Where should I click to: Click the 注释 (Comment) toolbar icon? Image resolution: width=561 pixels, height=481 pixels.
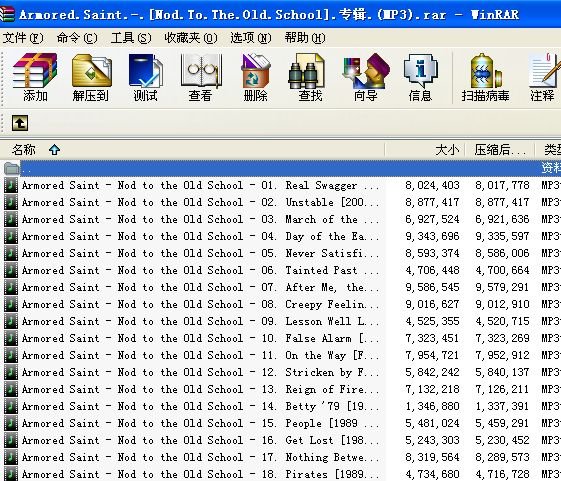pos(544,77)
